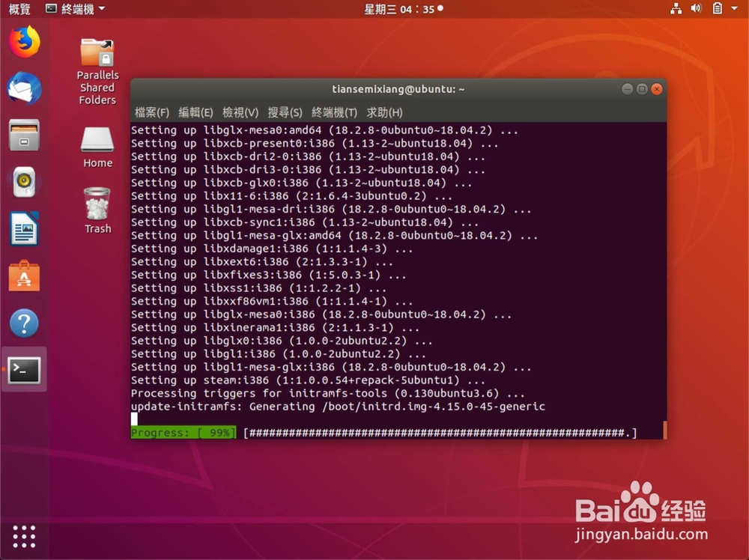This screenshot has width=749, height=560.
Task: Click 概覽 to open Activities overview
Action: click(x=19, y=9)
